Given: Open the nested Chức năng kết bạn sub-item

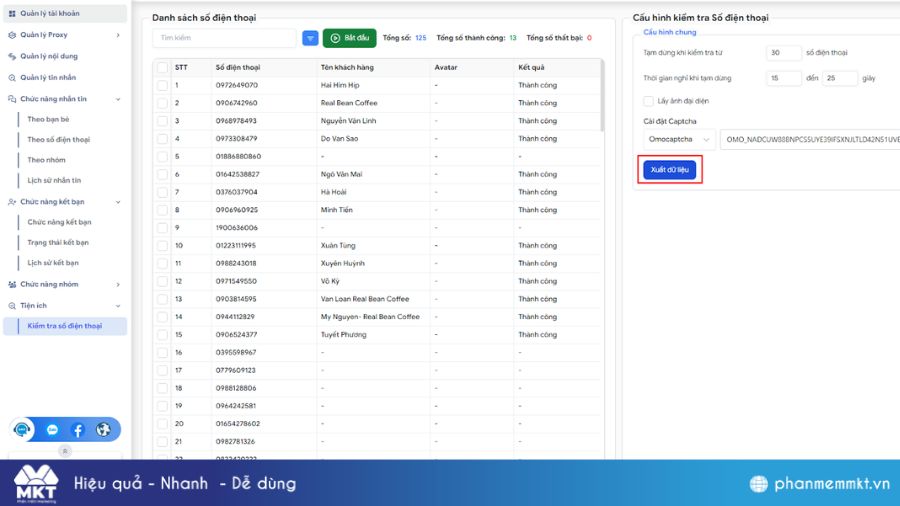Looking at the screenshot, I should [59, 222].
